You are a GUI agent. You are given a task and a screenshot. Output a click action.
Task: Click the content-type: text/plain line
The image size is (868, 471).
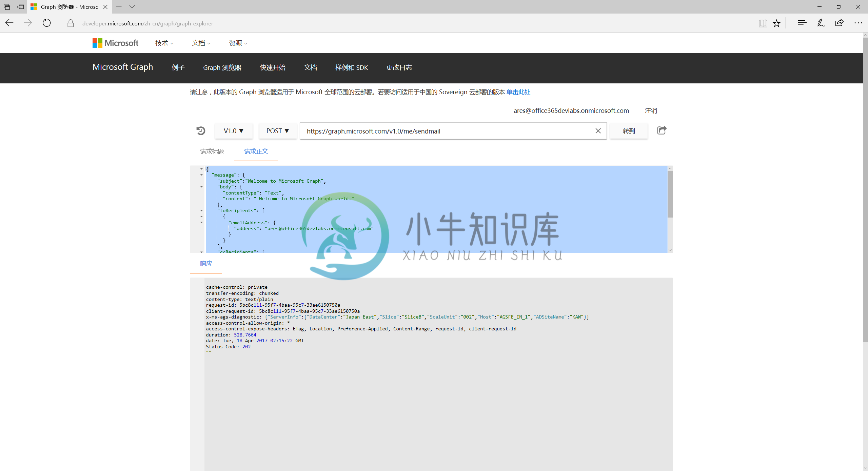(239, 299)
